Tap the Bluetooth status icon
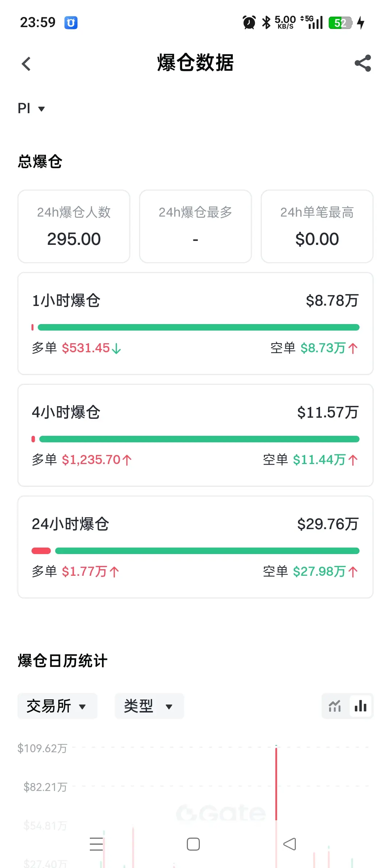391x868 pixels. pos(266,22)
